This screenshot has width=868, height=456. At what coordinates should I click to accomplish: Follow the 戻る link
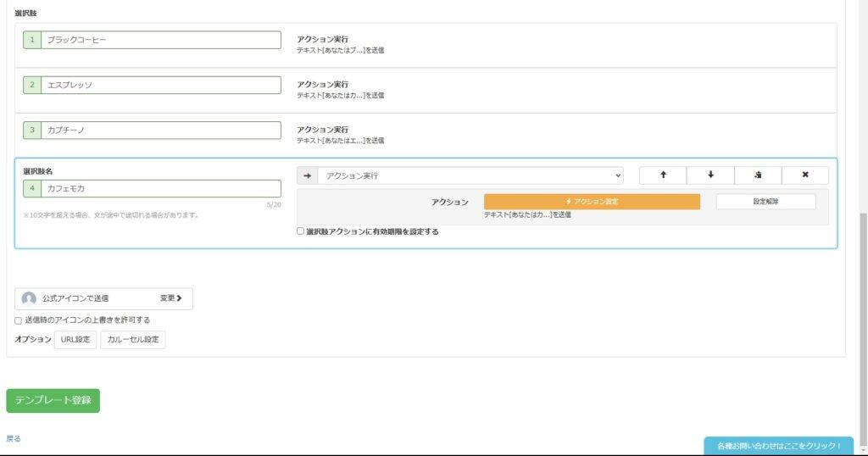coord(14,439)
